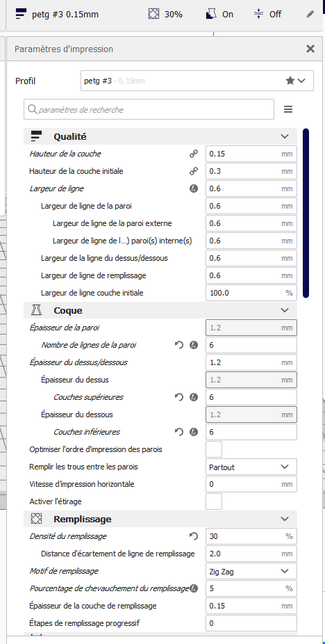Click the link icon beside Hauteur de la couche
Screen dimensions: 325x644
(194, 154)
